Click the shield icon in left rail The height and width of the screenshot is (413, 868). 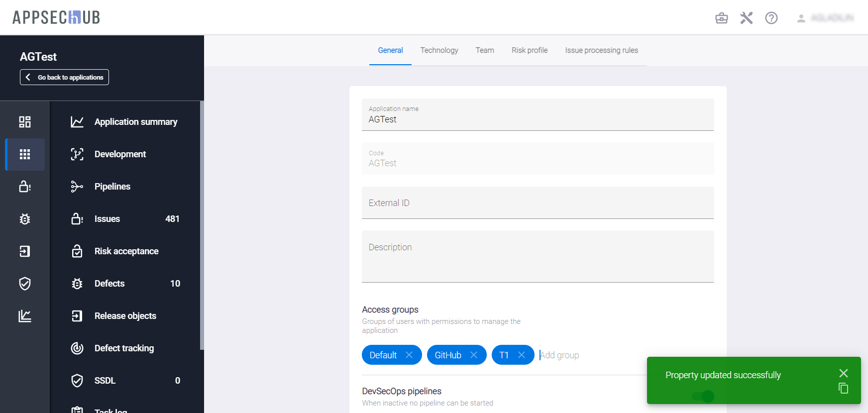coord(25,284)
